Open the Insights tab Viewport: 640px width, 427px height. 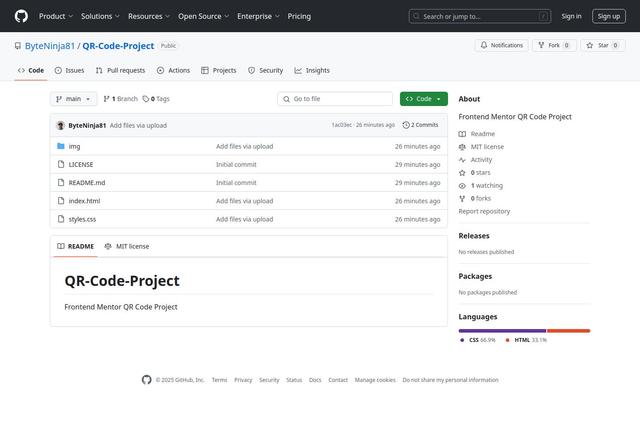312,70
